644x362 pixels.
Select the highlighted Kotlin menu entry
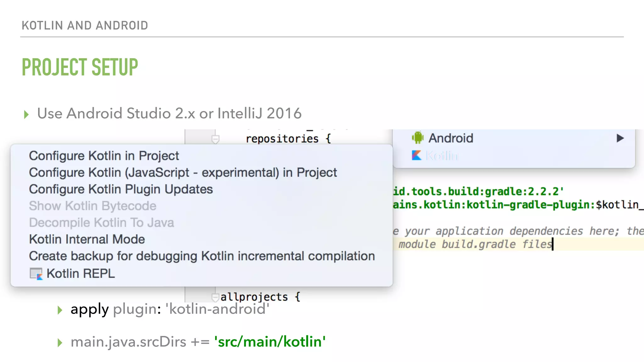(442, 156)
